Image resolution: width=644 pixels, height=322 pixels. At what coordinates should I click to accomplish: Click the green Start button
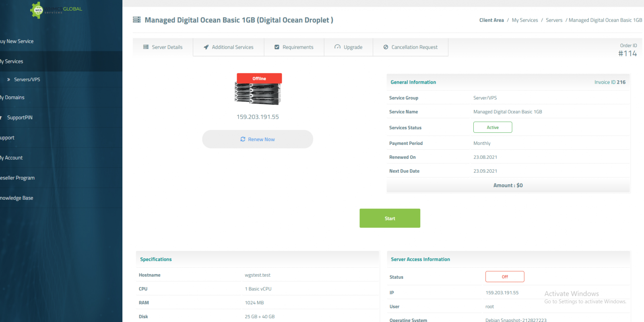coord(390,218)
